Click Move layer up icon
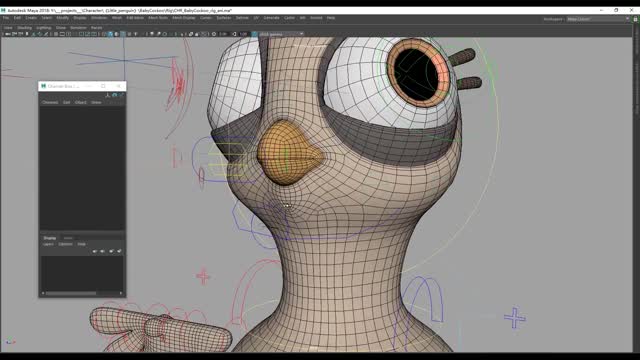 95,251
